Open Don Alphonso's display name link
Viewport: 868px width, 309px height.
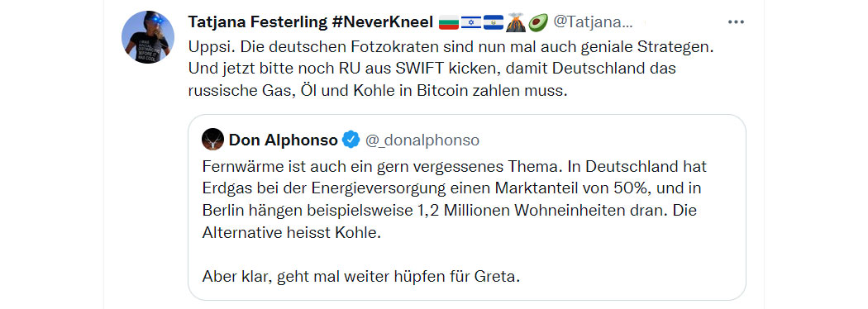click(x=283, y=140)
